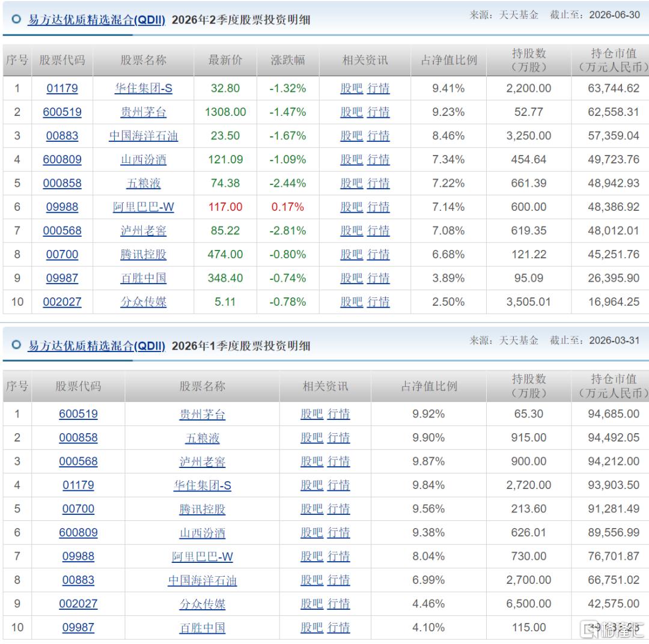Screen dimensions: 649x644
Task: Click 易方达优质精选混合(QDII) link in Q1 header
Action: click(x=96, y=345)
